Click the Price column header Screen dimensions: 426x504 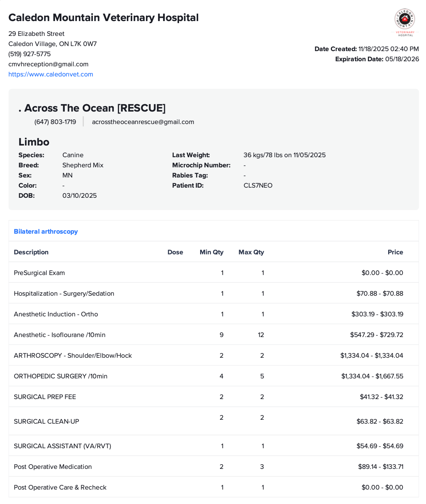click(x=395, y=252)
